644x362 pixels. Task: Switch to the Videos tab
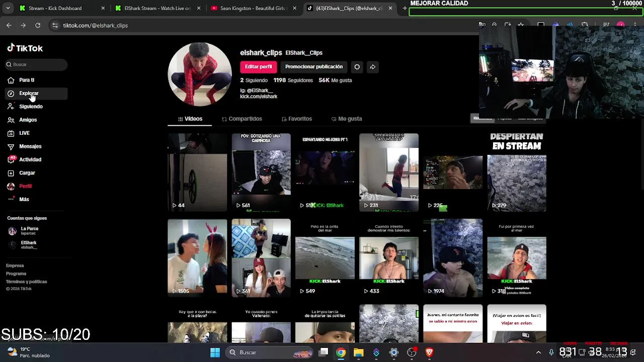[190, 119]
